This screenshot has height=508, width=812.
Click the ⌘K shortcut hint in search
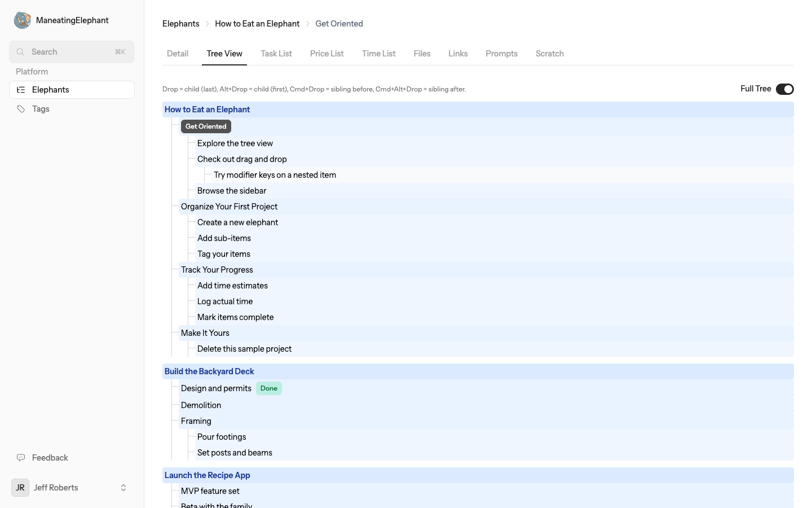pyautogui.click(x=120, y=52)
